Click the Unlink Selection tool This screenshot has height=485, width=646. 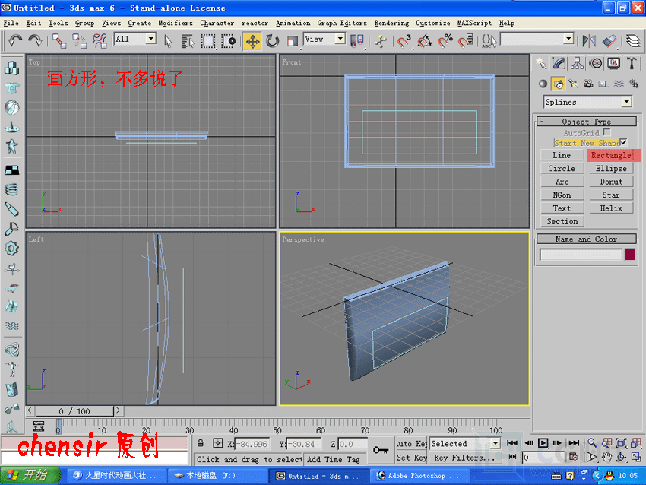click(x=80, y=41)
